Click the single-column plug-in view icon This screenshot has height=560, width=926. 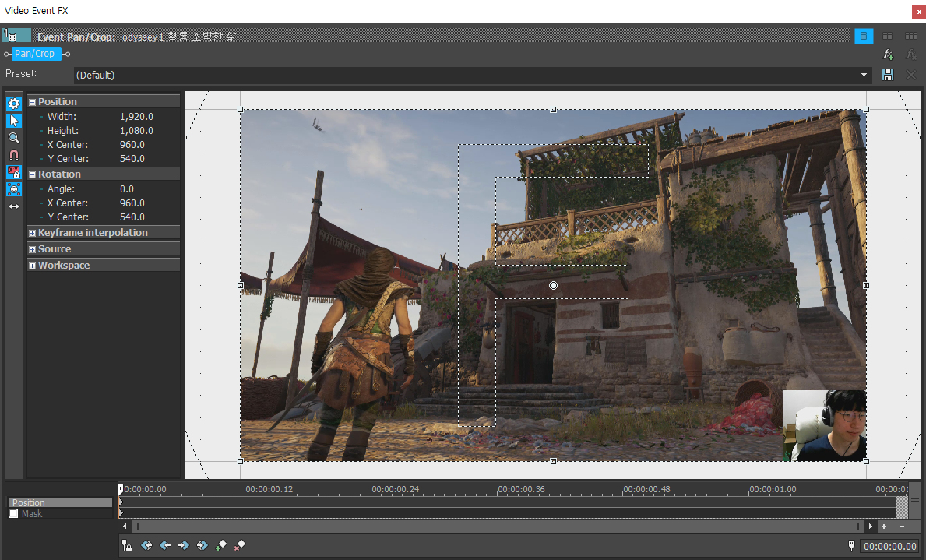pyautogui.click(x=864, y=36)
